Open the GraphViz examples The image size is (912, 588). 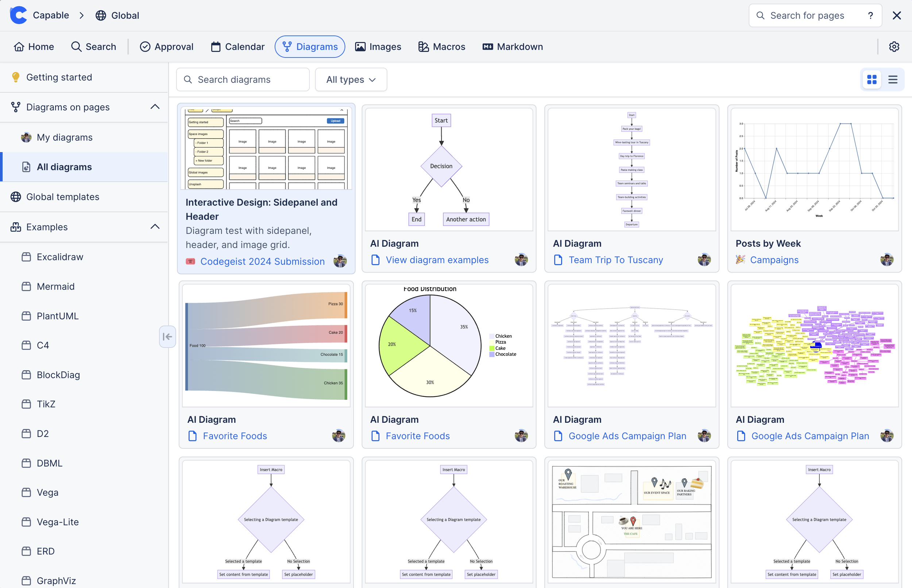tap(84, 580)
